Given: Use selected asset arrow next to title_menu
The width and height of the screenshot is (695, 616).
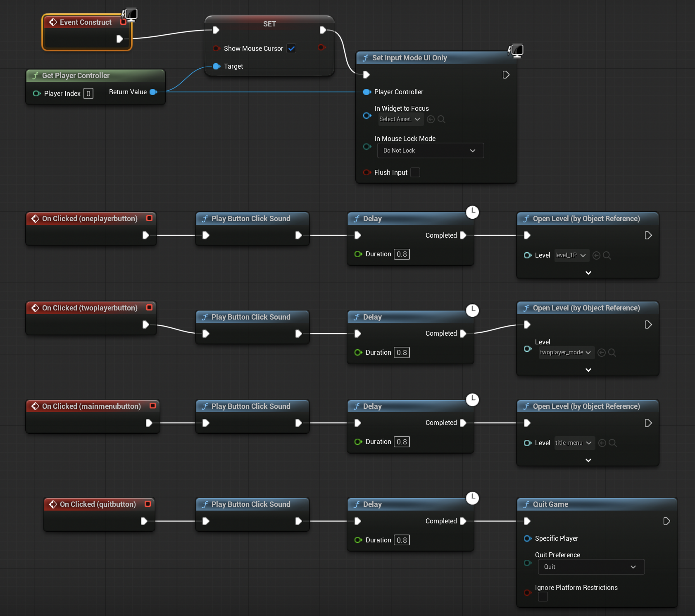Looking at the screenshot, I should [x=602, y=443].
